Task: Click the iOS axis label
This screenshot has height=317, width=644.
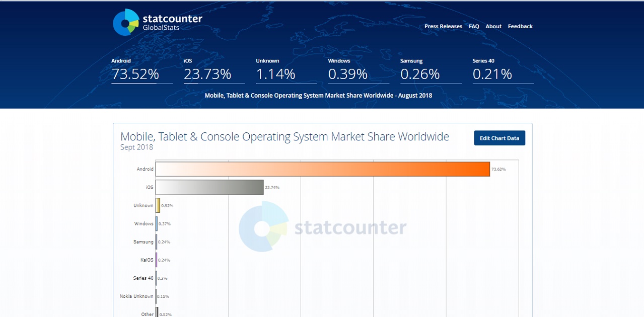Action: click(x=150, y=187)
